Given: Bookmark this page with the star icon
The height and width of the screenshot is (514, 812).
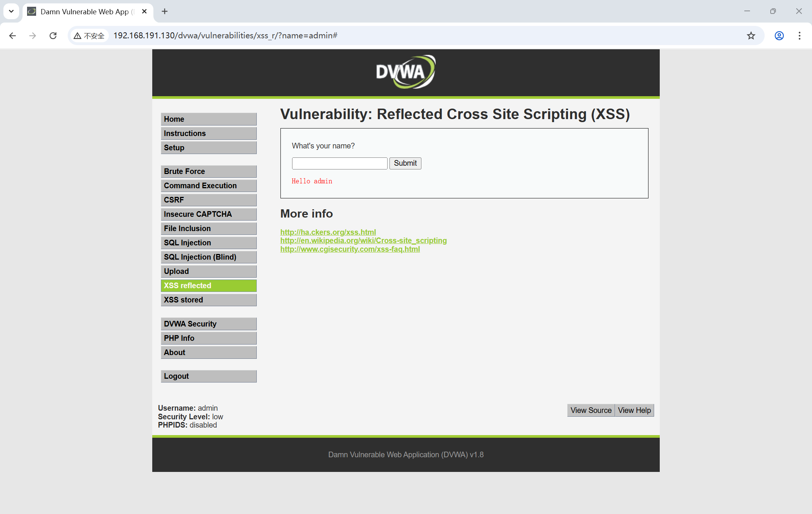Looking at the screenshot, I should point(751,36).
